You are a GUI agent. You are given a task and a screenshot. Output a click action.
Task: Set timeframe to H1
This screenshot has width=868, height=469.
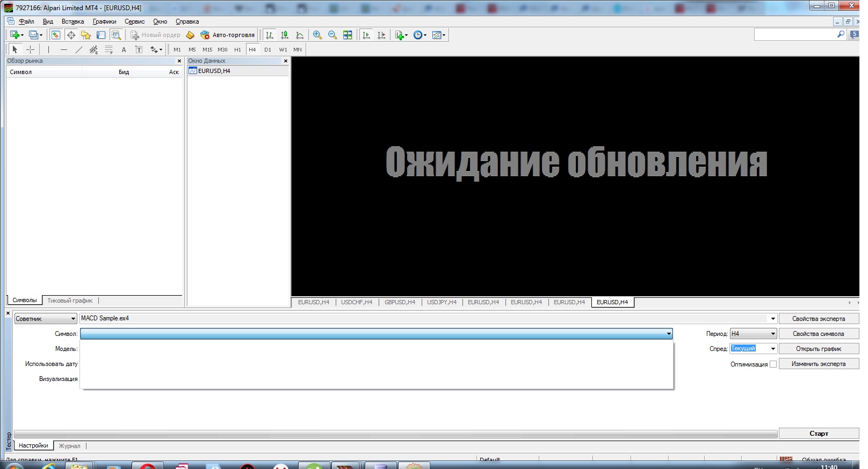(x=237, y=49)
